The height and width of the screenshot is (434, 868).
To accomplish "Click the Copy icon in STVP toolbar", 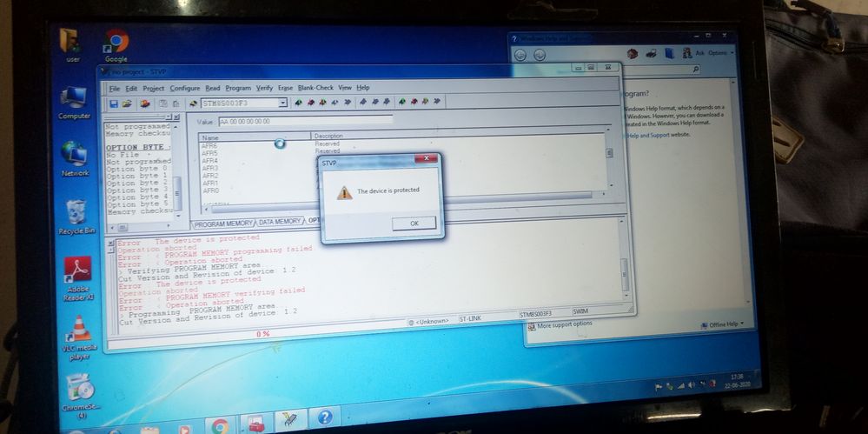I will 163,103.
